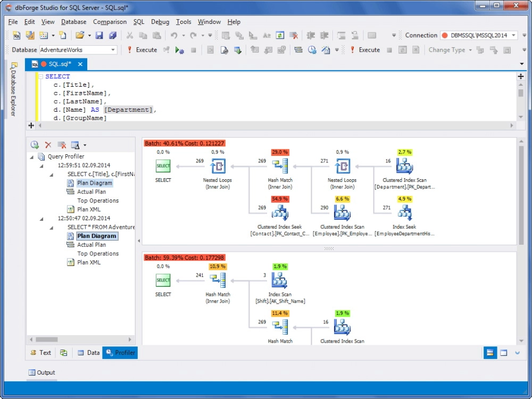Toggle the Profiler view mode button
532x399 pixels.
[120, 353]
